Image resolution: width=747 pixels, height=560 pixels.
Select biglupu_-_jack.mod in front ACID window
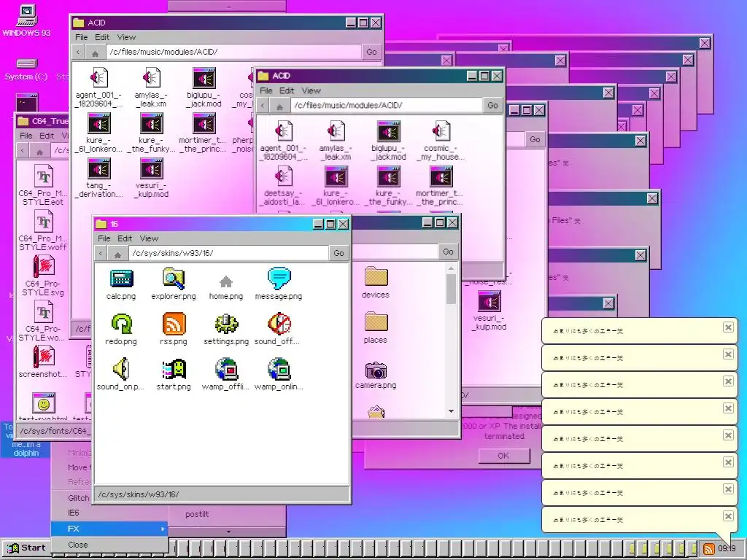[x=389, y=140]
